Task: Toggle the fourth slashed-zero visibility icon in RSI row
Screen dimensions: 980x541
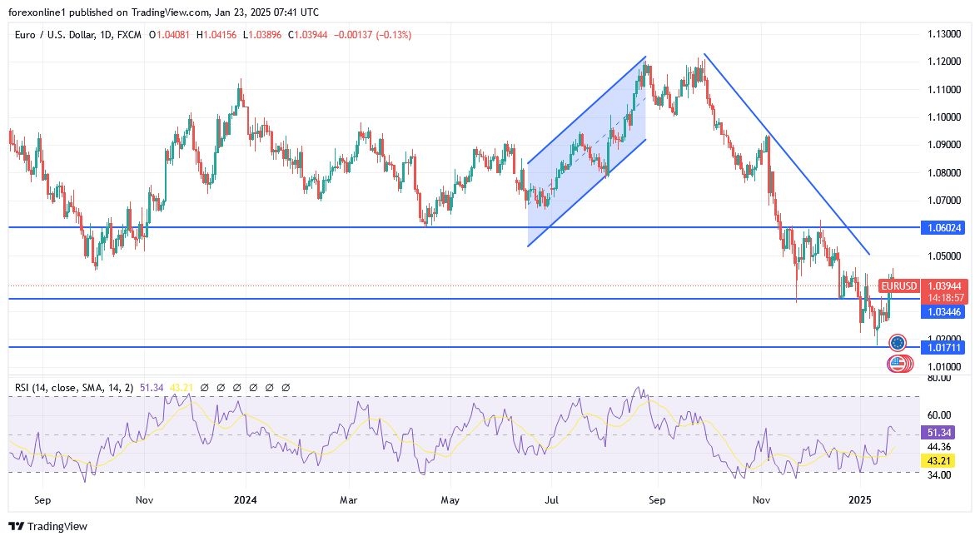Action: 253,387
